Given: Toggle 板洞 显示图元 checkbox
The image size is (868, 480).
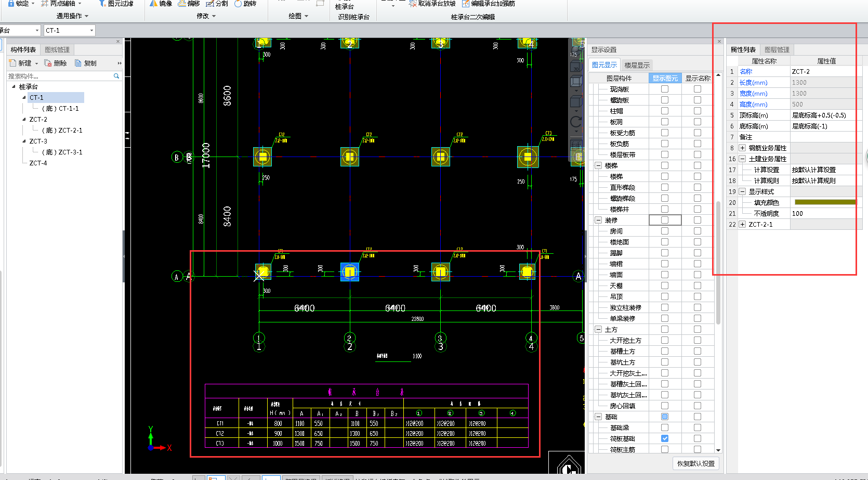Looking at the screenshot, I should pos(665,122).
